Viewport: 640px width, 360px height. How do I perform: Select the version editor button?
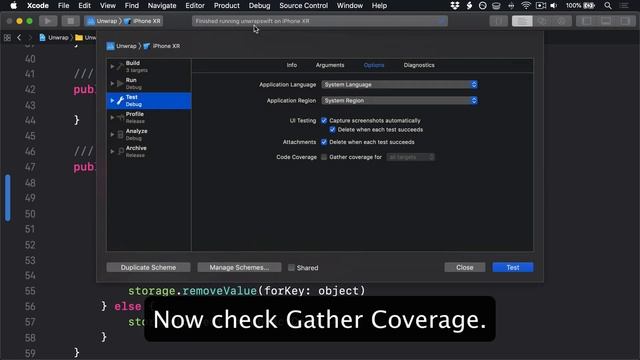click(x=562, y=21)
